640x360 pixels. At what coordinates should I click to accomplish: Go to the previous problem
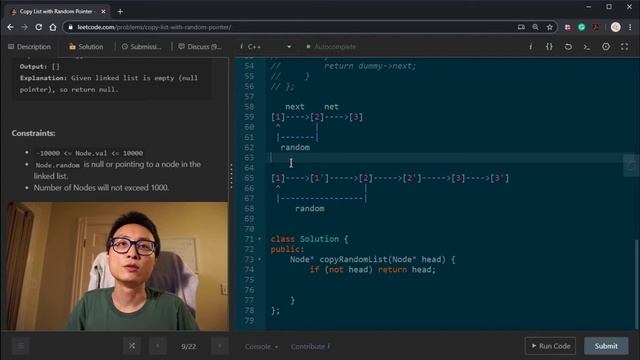pos(158,346)
